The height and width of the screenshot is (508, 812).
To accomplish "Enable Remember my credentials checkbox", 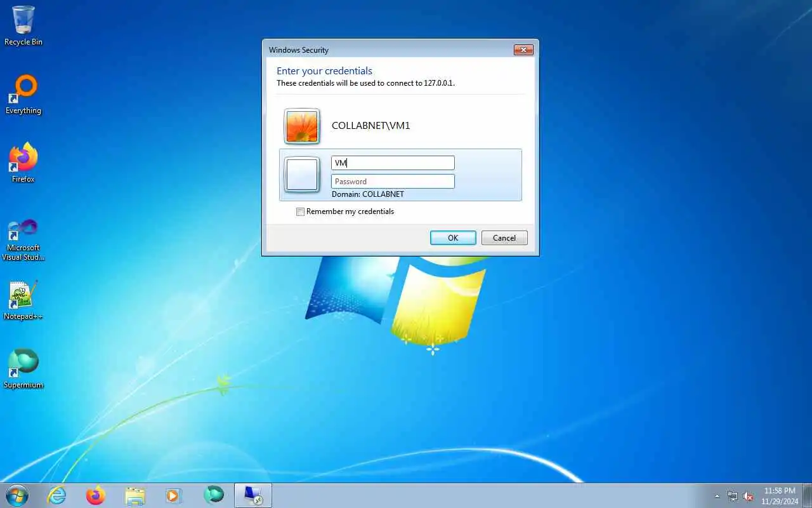I will (x=301, y=212).
